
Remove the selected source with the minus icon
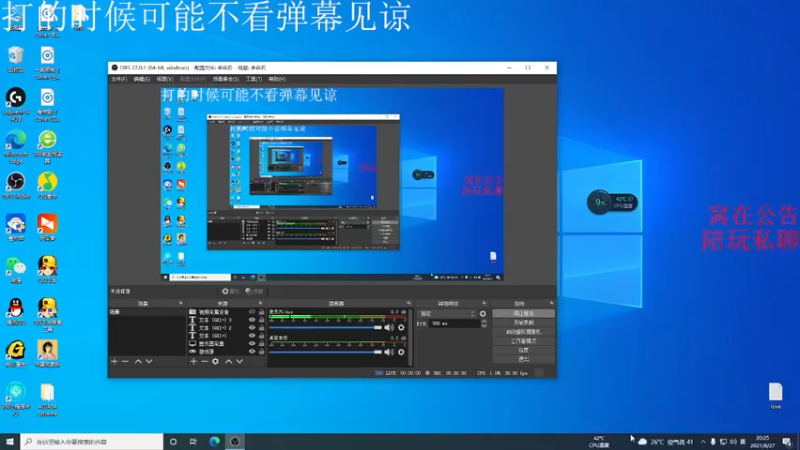(x=204, y=361)
